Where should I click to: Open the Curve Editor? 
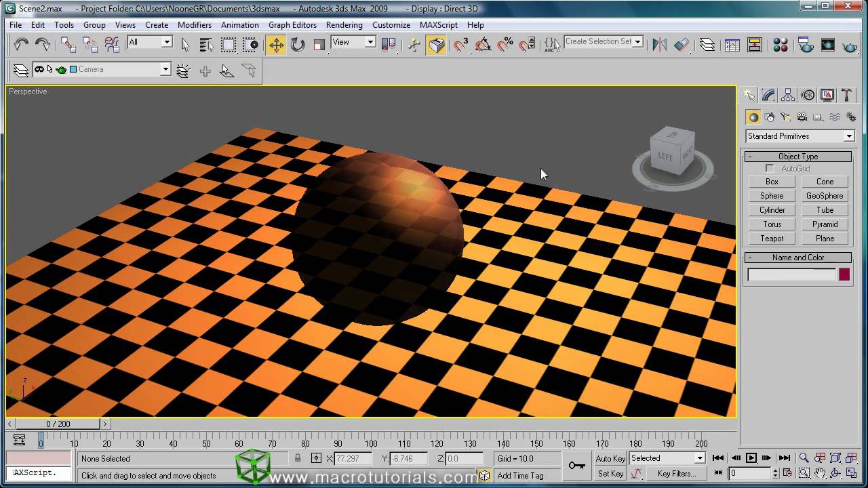click(732, 45)
